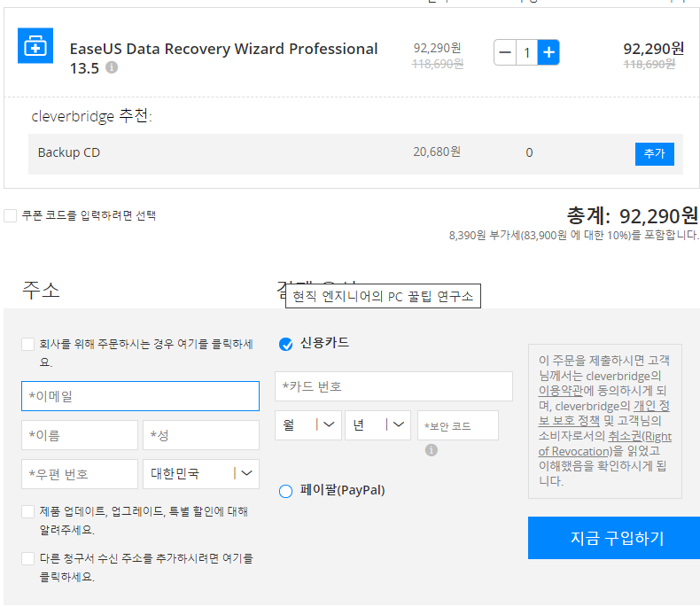The width and height of the screenshot is (700, 607).
Task: Open the 년 expiry year dropdown
Action: (x=377, y=425)
